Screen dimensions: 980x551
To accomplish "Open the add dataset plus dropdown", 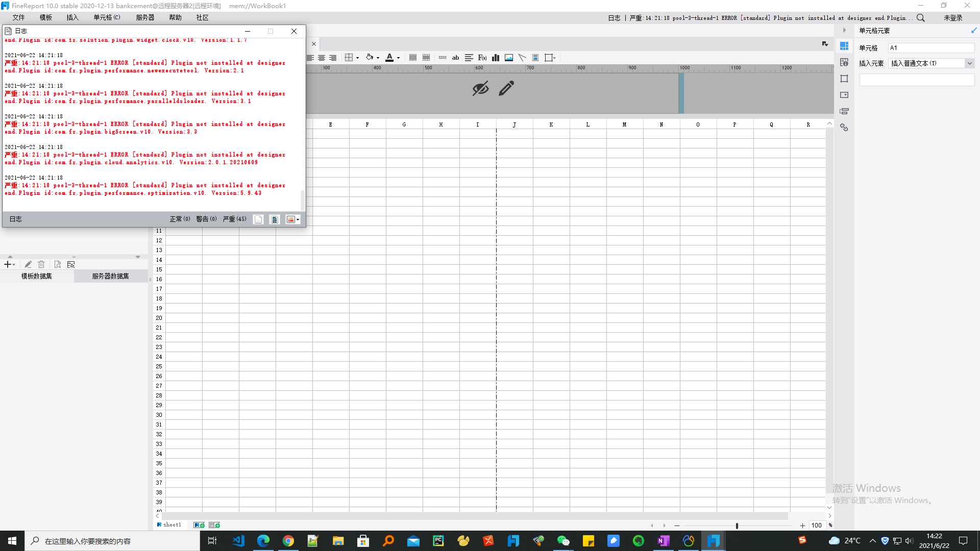I will tap(10, 264).
